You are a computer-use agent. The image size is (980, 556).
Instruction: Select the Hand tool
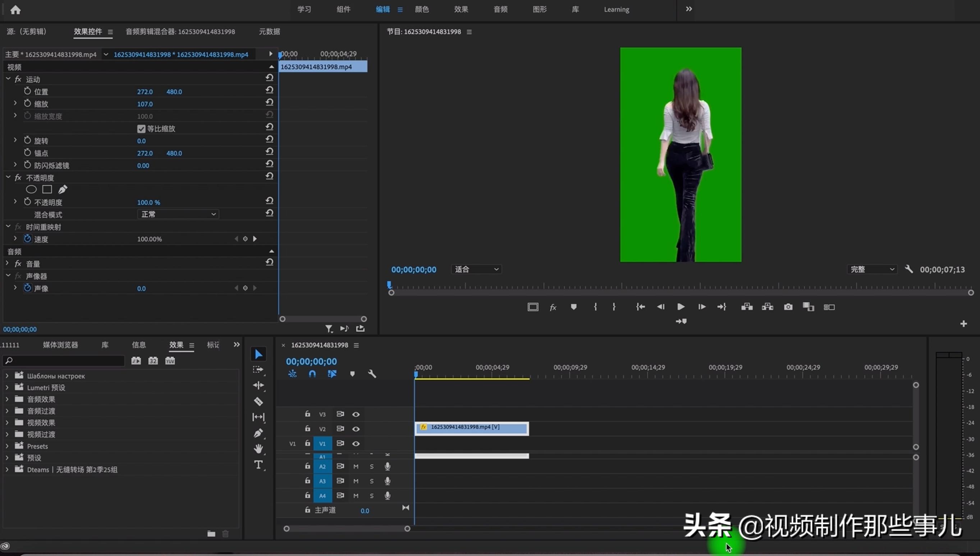pos(259,449)
